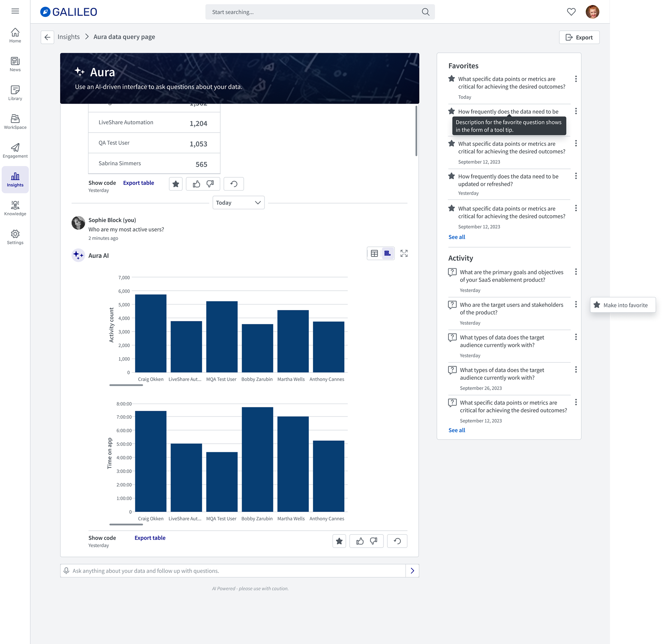This screenshot has height=644, width=663.
Task: Open News section in sidebar
Action: 15,64
